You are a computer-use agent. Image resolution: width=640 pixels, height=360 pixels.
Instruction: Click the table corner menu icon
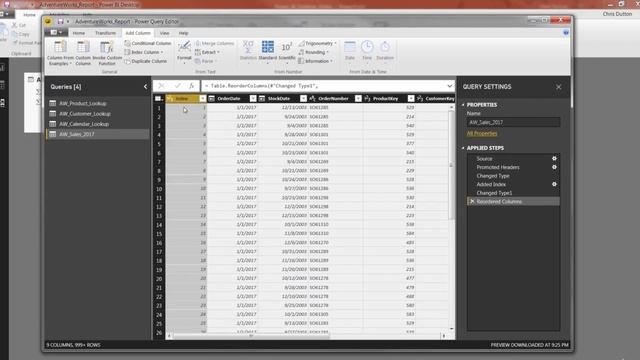pos(159,98)
